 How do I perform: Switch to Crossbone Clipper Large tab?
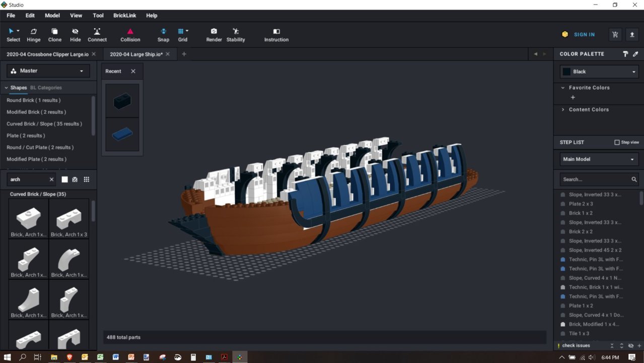[x=47, y=54]
